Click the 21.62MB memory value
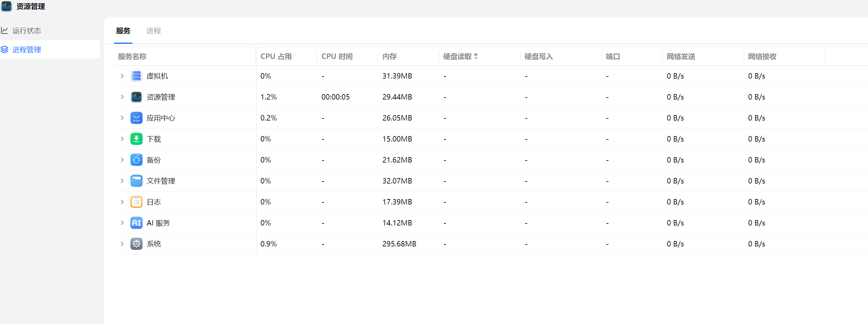868x324 pixels. [397, 160]
